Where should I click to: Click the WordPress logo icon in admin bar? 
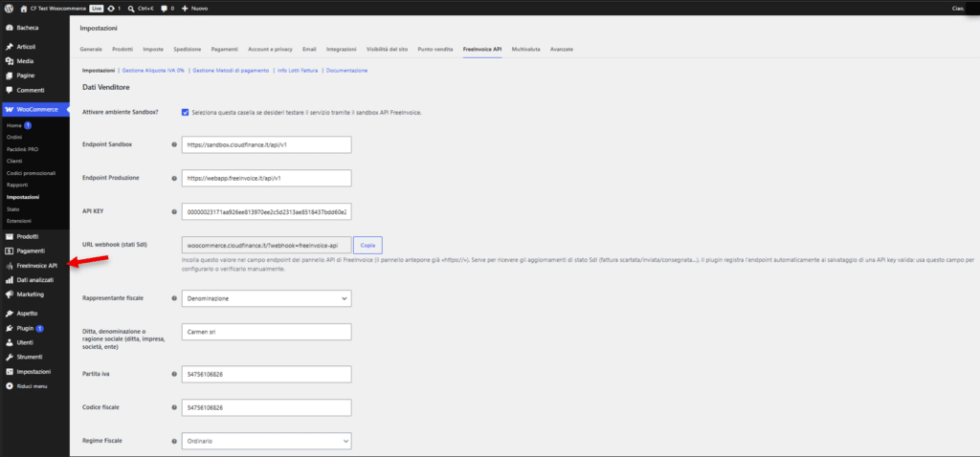click(x=10, y=9)
